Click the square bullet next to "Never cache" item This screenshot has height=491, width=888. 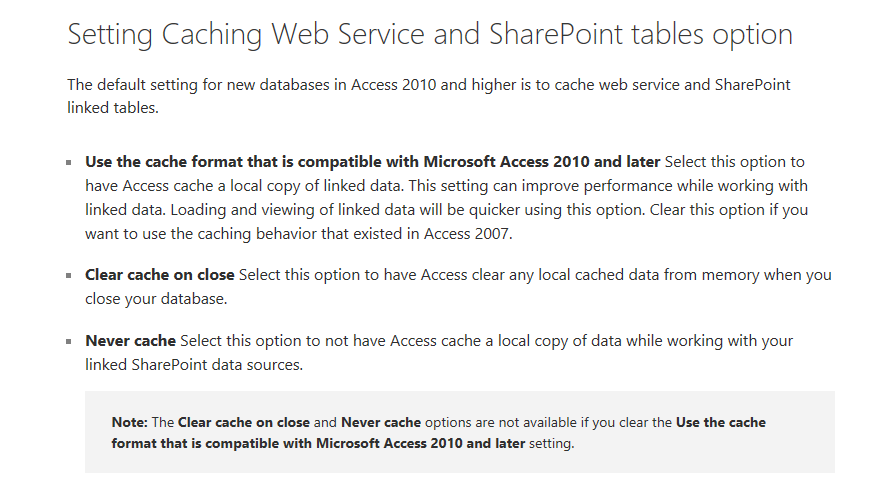coord(69,341)
